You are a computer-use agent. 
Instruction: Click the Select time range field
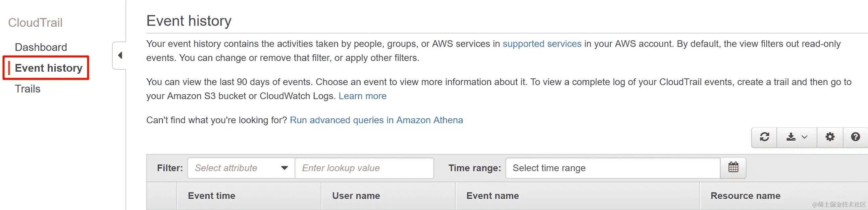(613, 168)
